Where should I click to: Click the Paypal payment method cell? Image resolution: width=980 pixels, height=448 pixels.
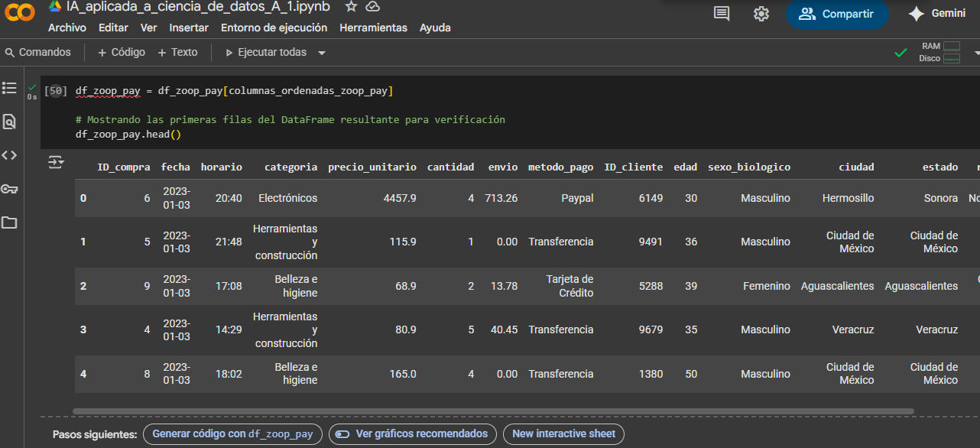(x=577, y=198)
